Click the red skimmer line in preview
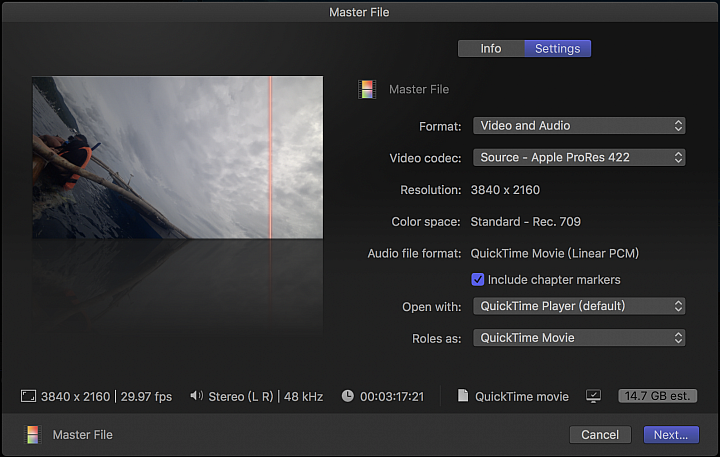Viewport: 720px width, 457px height. [x=270, y=157]
